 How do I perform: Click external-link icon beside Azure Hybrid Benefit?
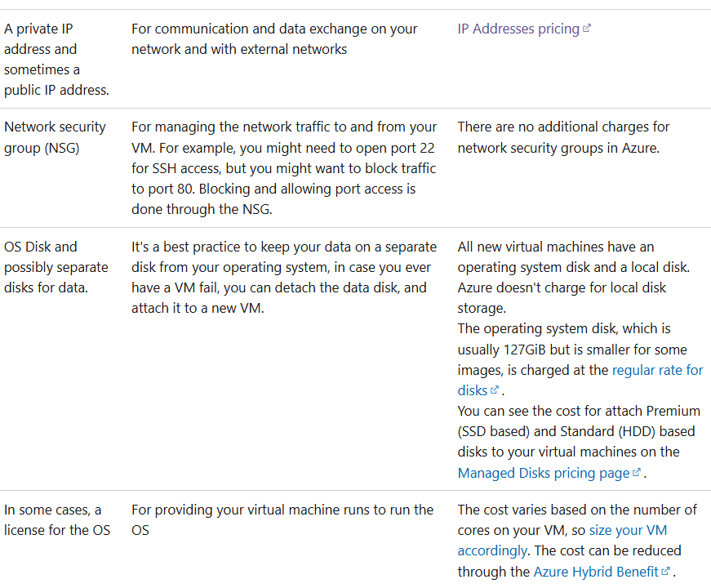coord(665,571)
